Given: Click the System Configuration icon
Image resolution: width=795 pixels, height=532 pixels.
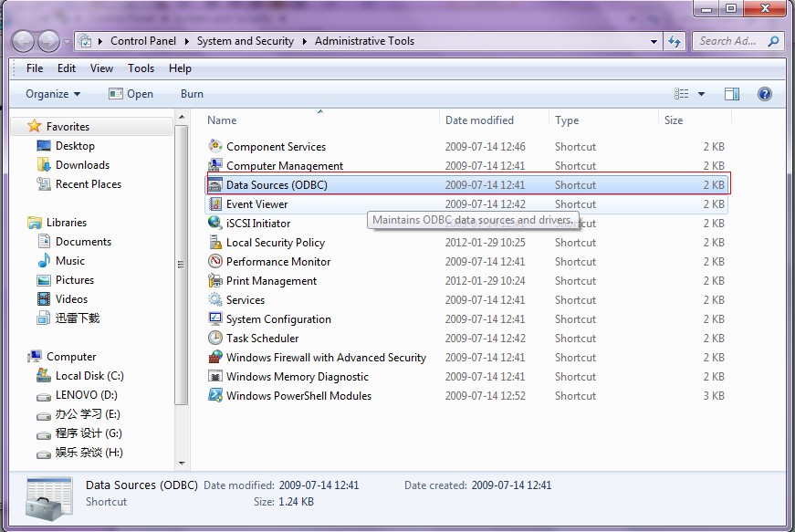Looking at the screenshot, I should (x=215, y=318).
